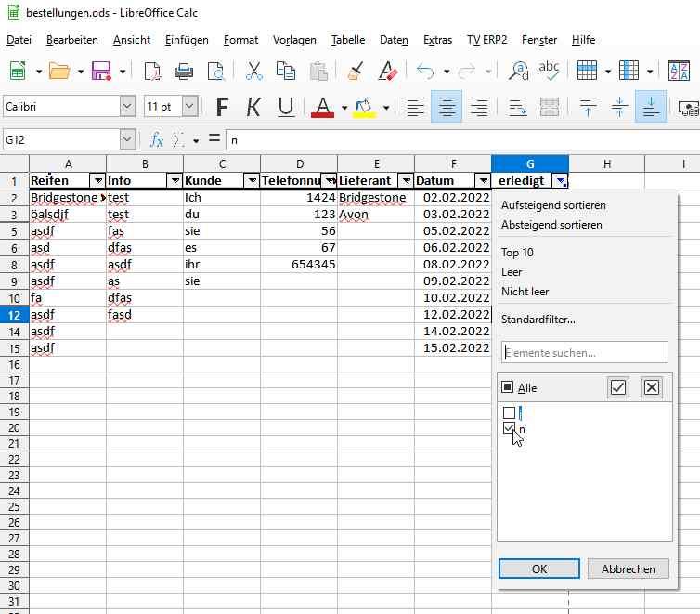The image size is (700, 614).
Task: Click the Cut scissors icon
Action: point(253,71)
